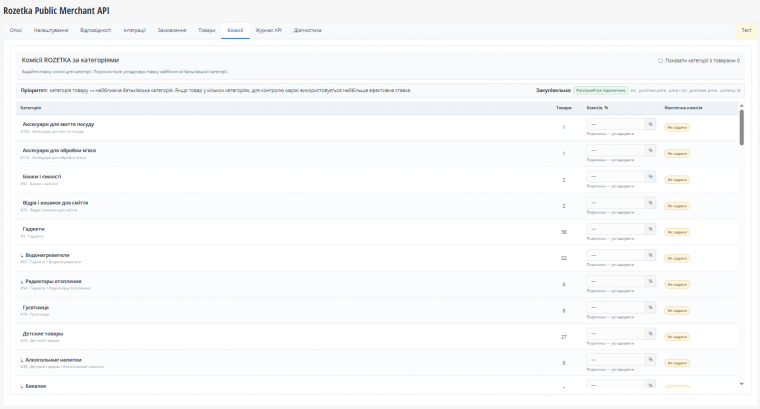Click the Категорія column header
The height and width of the screenshot is (409, 760).
[x=31, y=108]
